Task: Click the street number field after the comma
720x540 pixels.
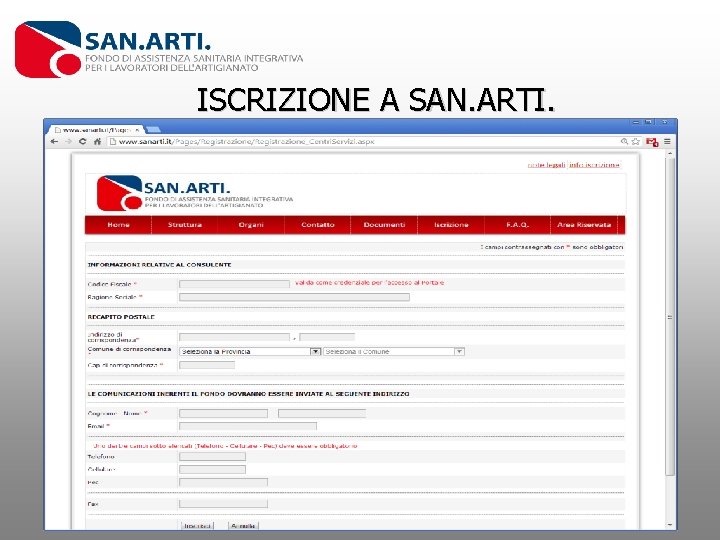Action: [x=327, y=337]
